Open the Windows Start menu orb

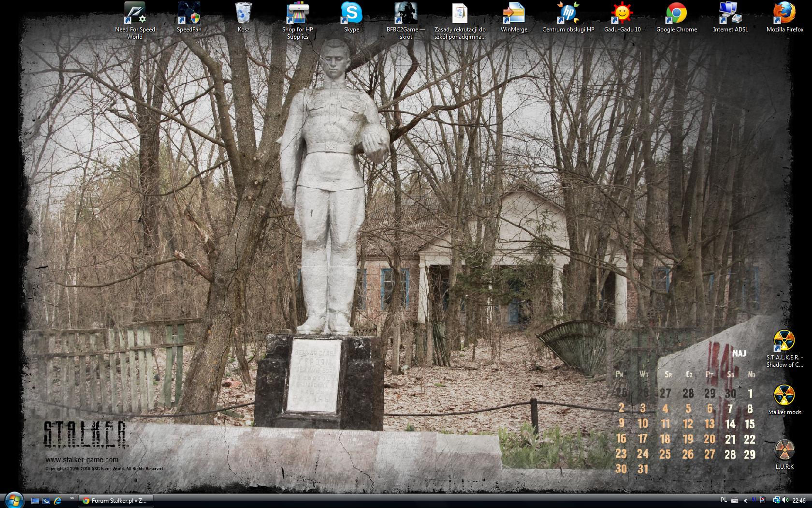(x=14, y=500)
